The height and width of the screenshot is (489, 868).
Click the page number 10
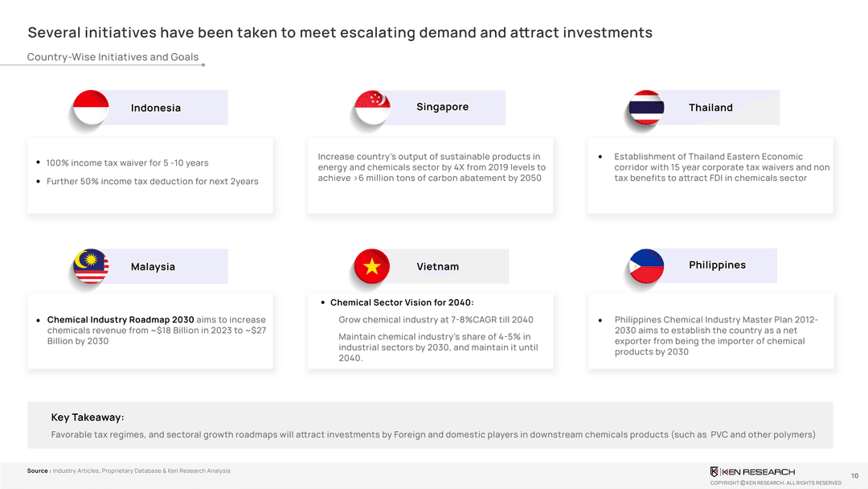click(854, 475)
